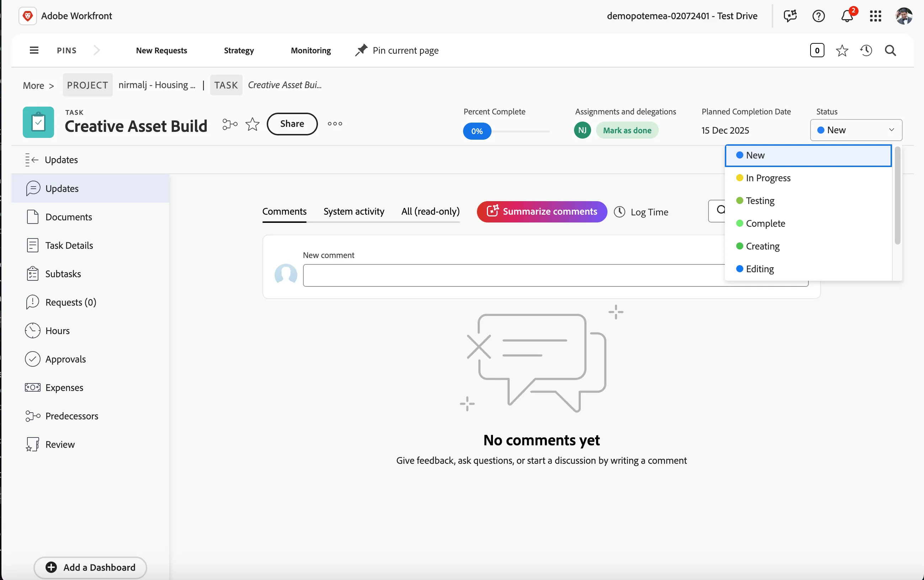Viewport: 924px width, 580px height.
Task: Open recent items clock icon
Action: click(866, 50)
